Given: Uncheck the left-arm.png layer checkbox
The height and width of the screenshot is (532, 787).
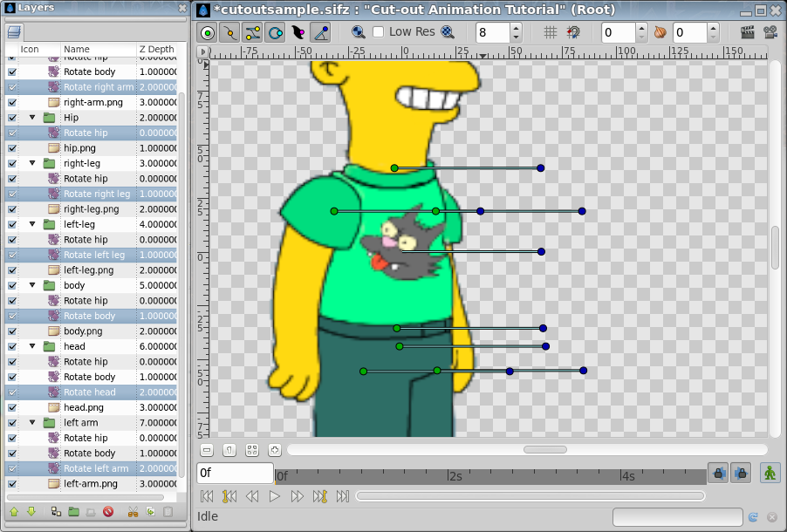Looking at the screenshot, I should tap(12, 484).
